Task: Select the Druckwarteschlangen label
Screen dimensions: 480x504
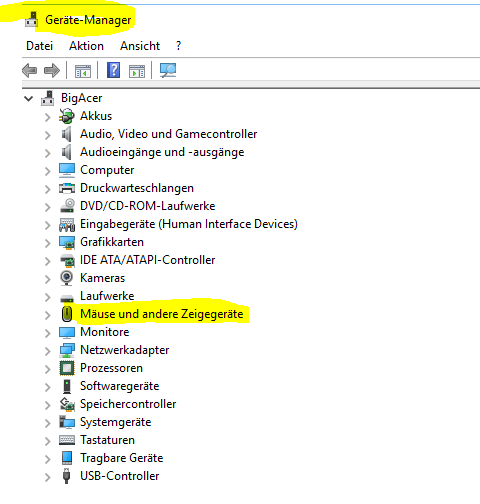Action: 137,188
